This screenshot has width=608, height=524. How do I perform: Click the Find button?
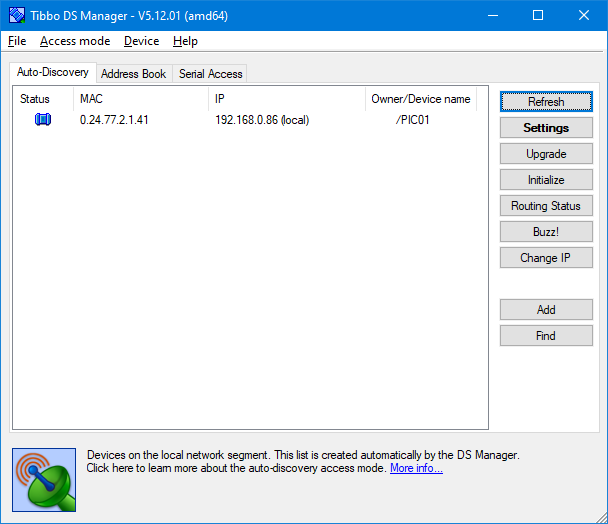(546, 335)
